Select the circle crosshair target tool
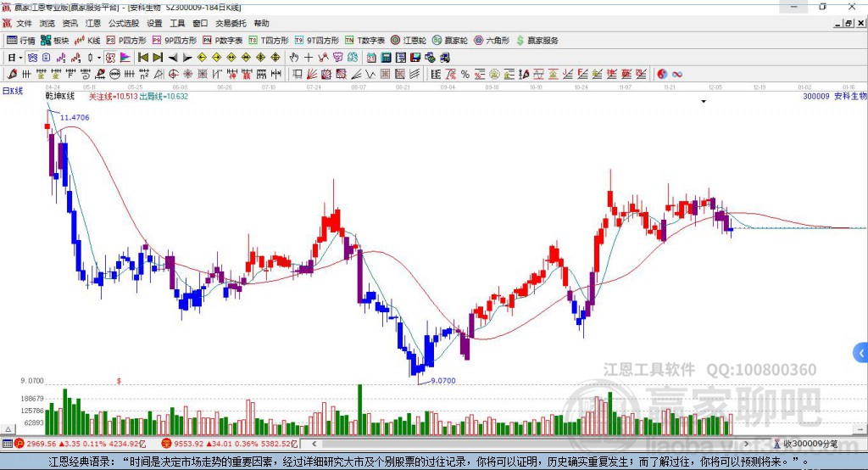The image size is (868, 470). coord(173,75)
